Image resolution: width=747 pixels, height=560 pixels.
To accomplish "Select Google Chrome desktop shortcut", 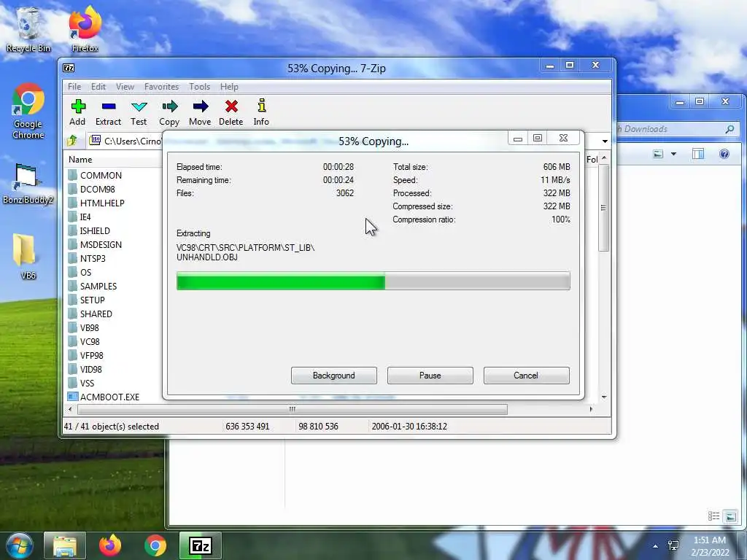I will pyautogui.click(x=28, y=112).
